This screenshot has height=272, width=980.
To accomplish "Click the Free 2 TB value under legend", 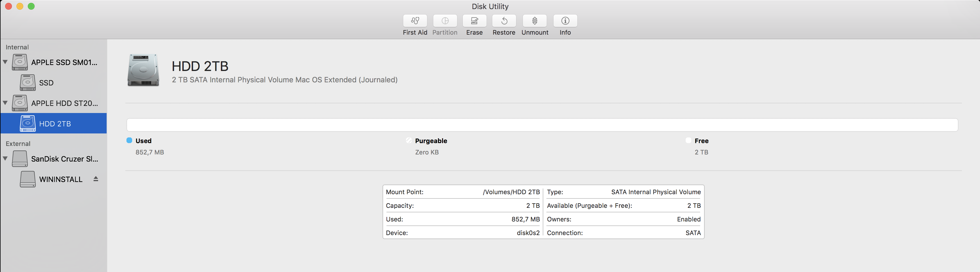I will [x=702, y=152].
